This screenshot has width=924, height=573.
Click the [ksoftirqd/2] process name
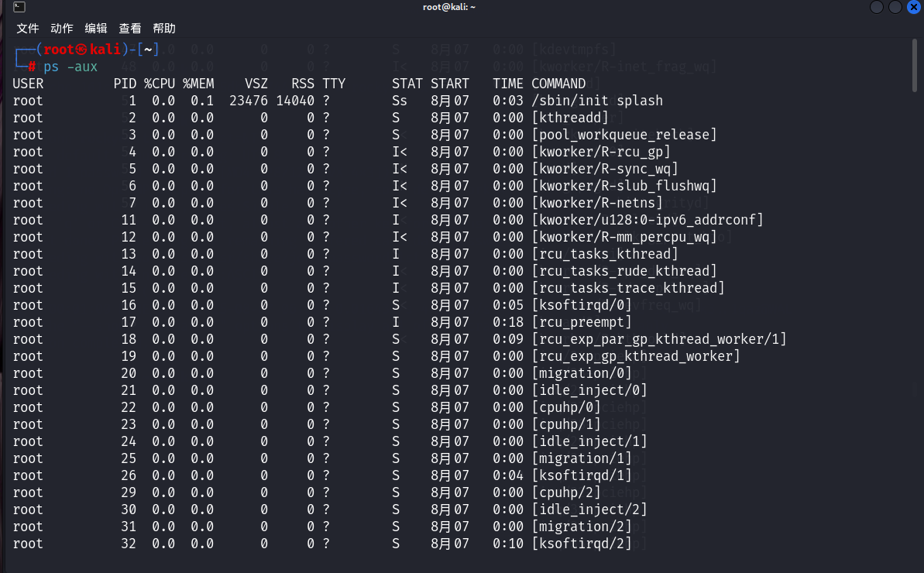tap(581, 544)
